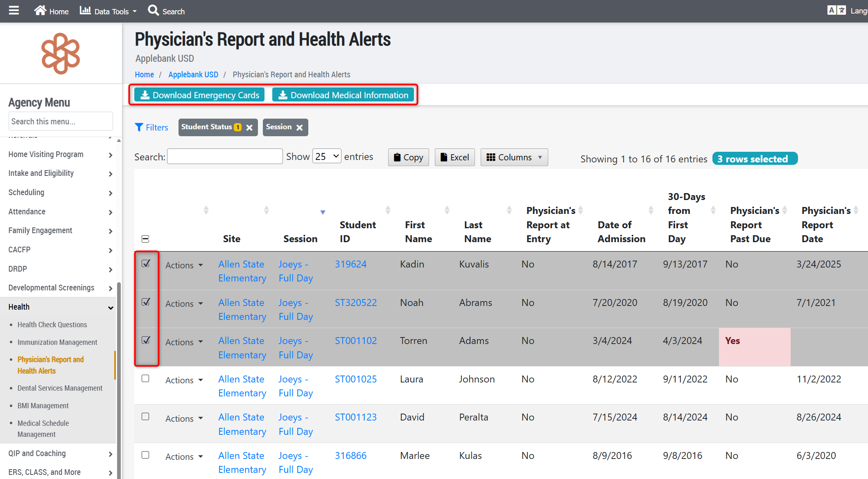Toggle the select-all header checkbox
The height and width of the screenshot is (479, 868).
point(145,239)
